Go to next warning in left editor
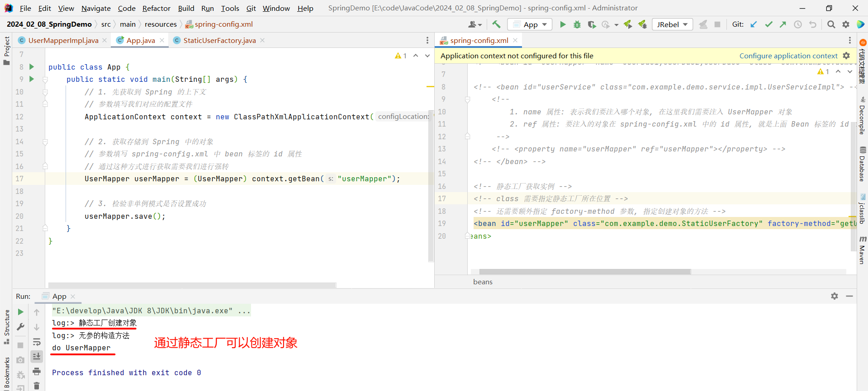 pyautogui.click(x=427, y=56)
